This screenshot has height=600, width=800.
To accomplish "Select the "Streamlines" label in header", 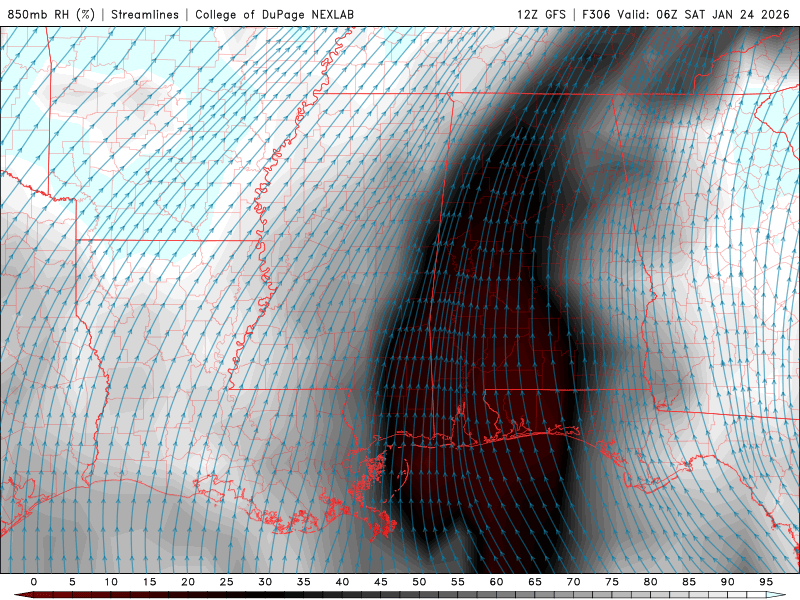I will (x=145, y=14).
